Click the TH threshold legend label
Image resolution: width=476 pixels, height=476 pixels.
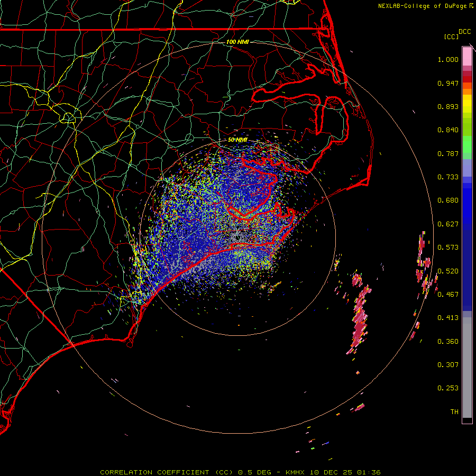(x=454, y=412)
